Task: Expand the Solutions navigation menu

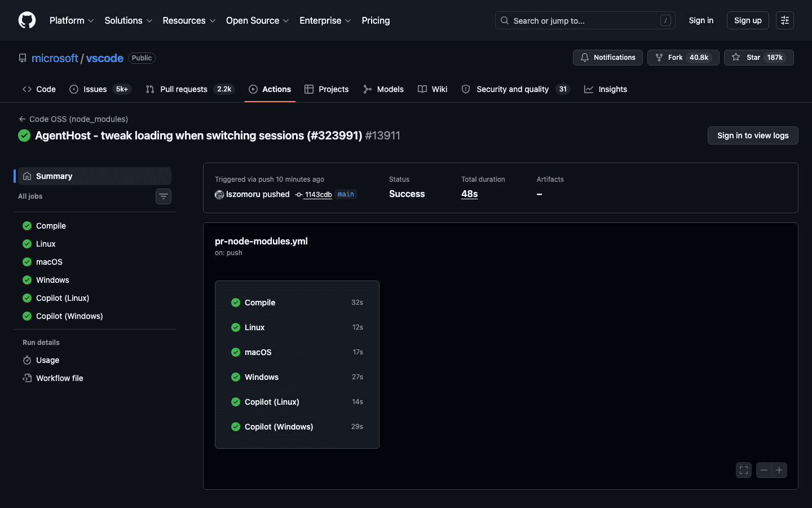Action: coord(129,20)
